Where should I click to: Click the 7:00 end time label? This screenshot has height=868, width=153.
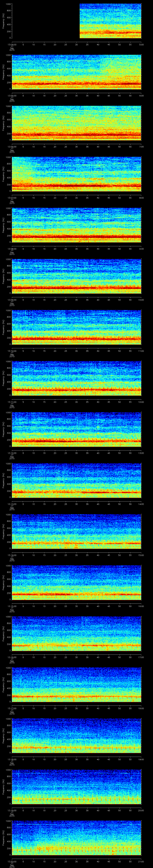pyautogui.click(x=141, y=147)
